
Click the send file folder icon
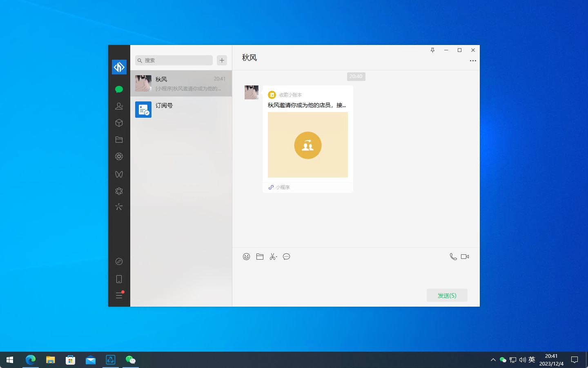(x=260, y=257)
